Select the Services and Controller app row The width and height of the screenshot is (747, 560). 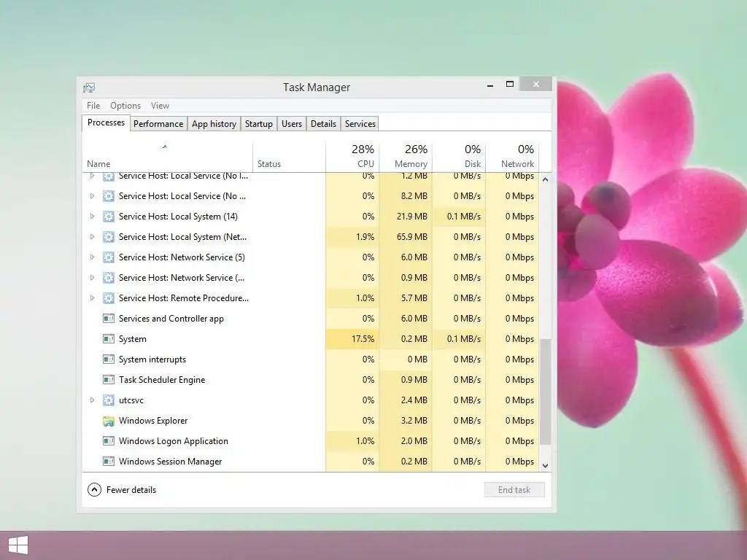311,319
